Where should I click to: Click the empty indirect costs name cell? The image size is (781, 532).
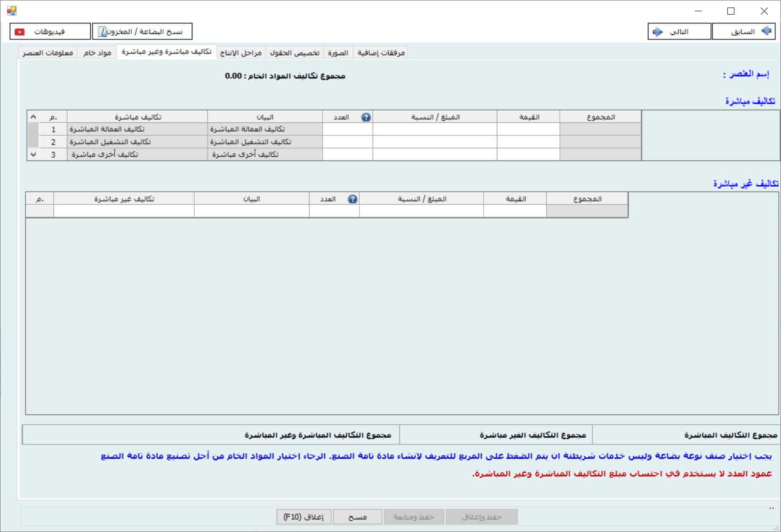(x=124, y=211)
